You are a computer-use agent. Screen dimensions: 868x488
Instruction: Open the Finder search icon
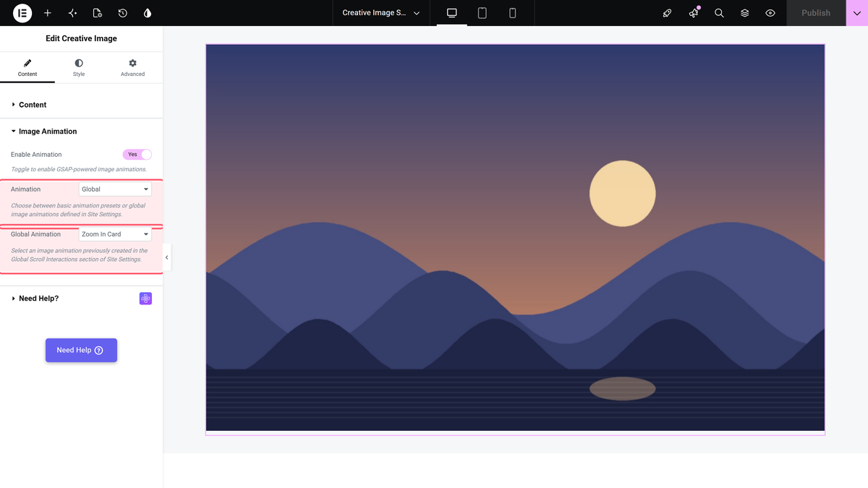pyautogui.click(x=719, y=13)
